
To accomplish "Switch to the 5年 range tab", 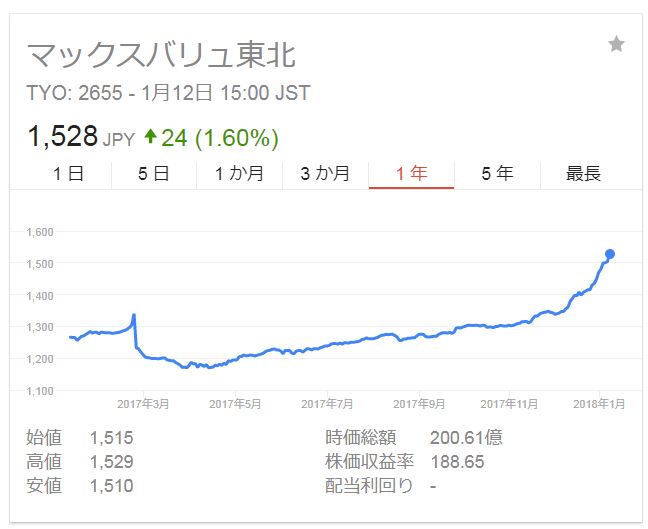I will [497, 174].
